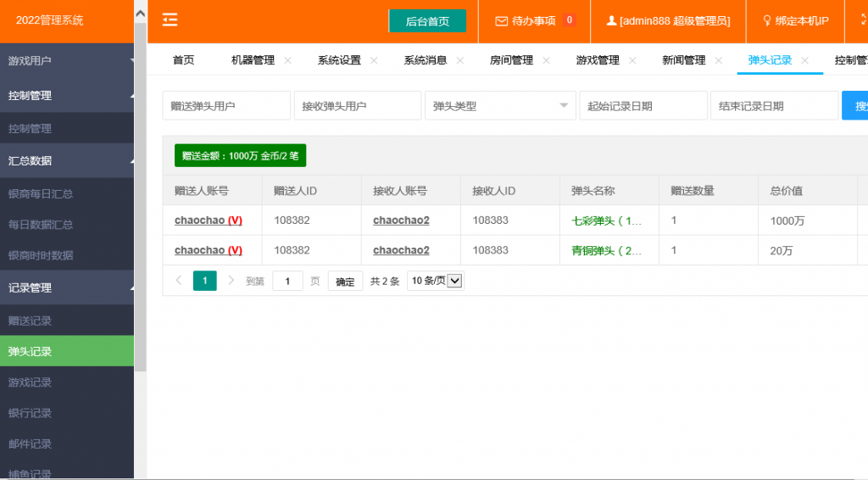Image resolution: width=868 pixels, height=480 pixels.
Task: Open the chaochao2 receiver account link
Action: tap(401, 220)
